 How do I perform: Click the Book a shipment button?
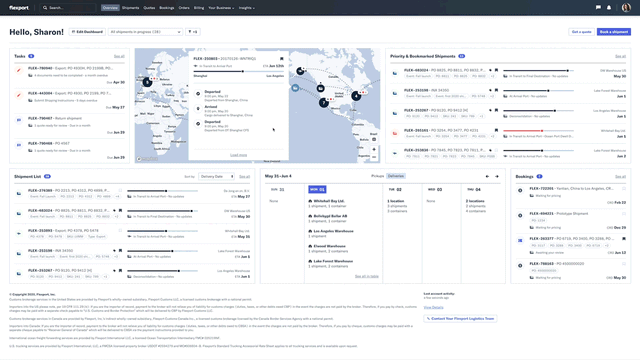[614, 32]
